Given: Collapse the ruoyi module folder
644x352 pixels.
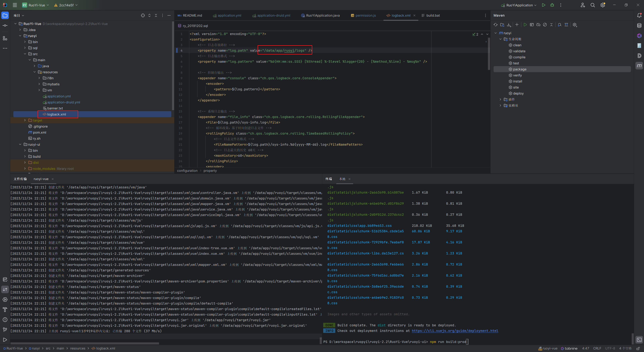Looking at the screenshot, I should click(x=20, y=36).
